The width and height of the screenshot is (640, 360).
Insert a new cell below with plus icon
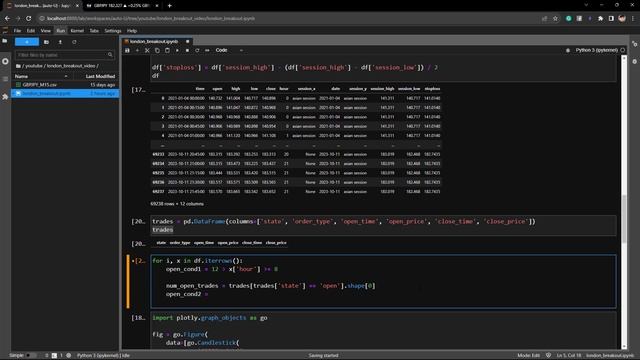137,50
